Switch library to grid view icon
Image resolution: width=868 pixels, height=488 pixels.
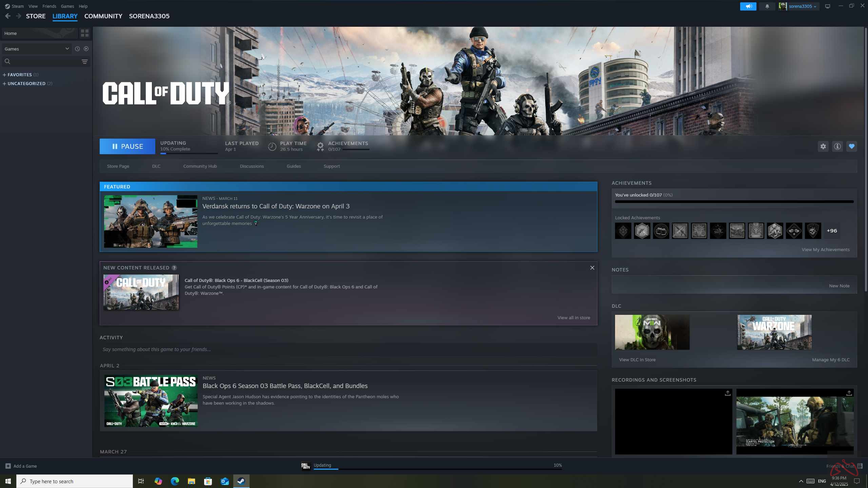85,33
